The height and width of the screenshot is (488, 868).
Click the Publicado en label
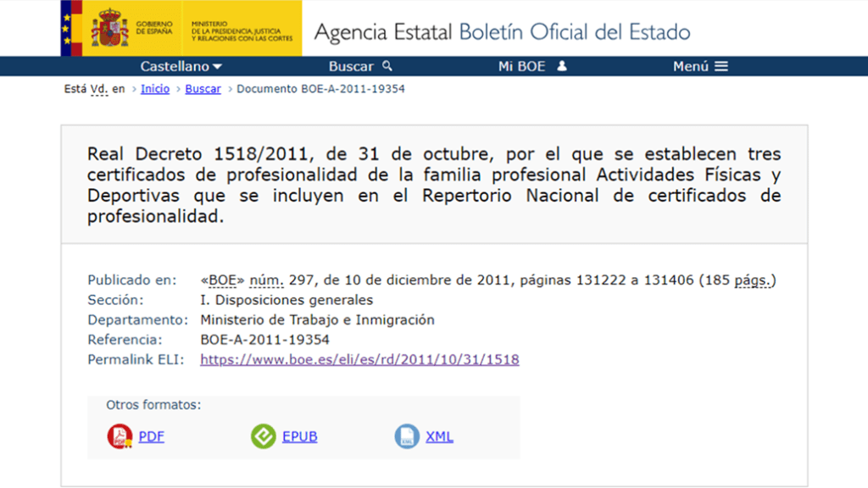[131, 280]
